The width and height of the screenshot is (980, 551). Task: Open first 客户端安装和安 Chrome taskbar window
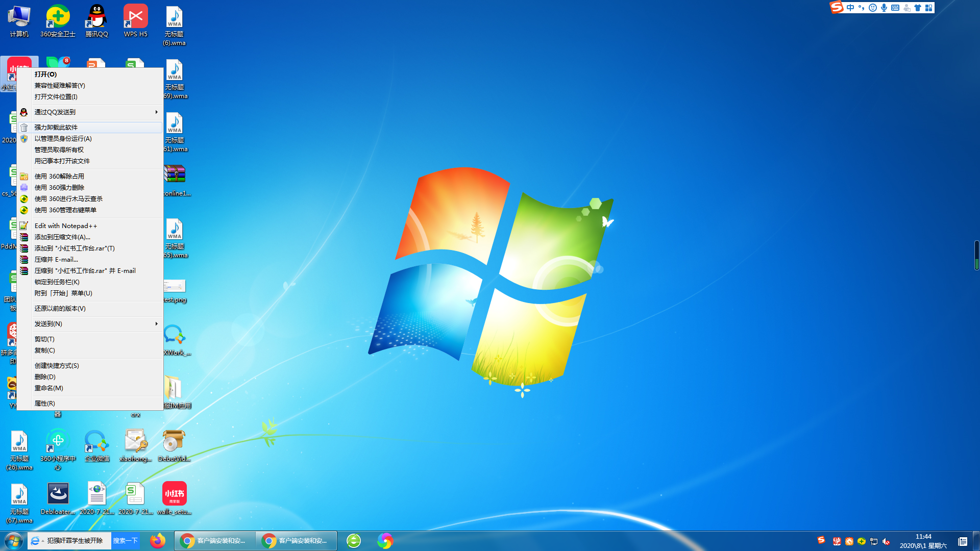[215, 541]
